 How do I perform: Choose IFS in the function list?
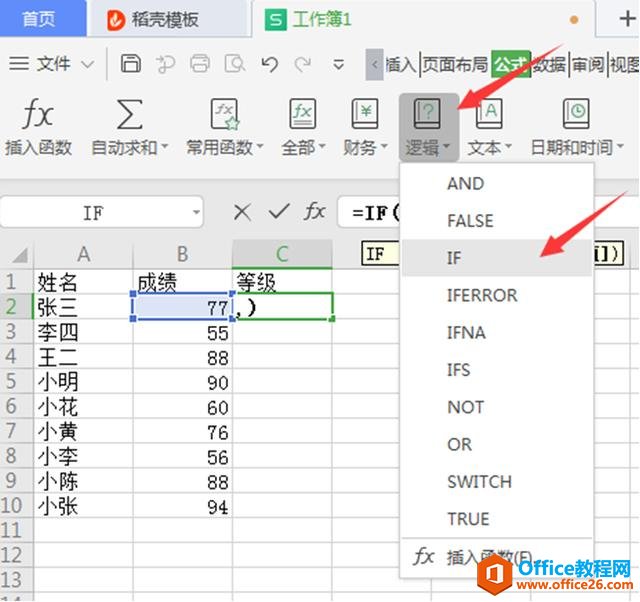497,370
